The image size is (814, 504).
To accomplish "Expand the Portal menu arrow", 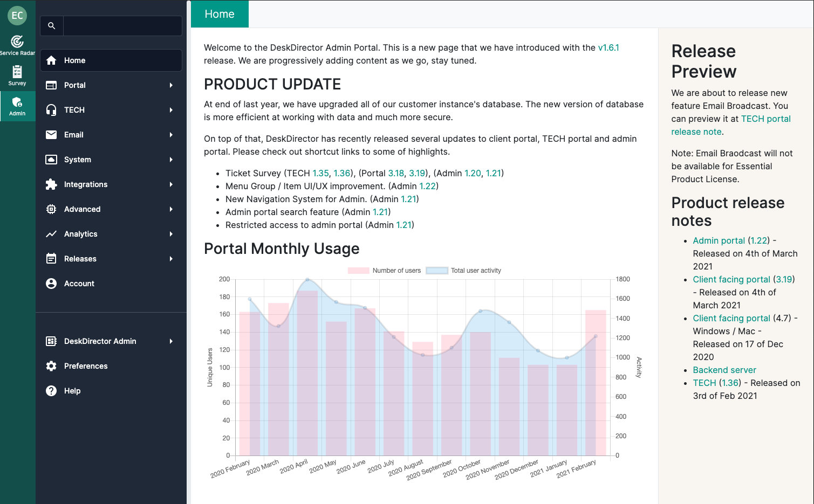I will [x=171, y=85].
